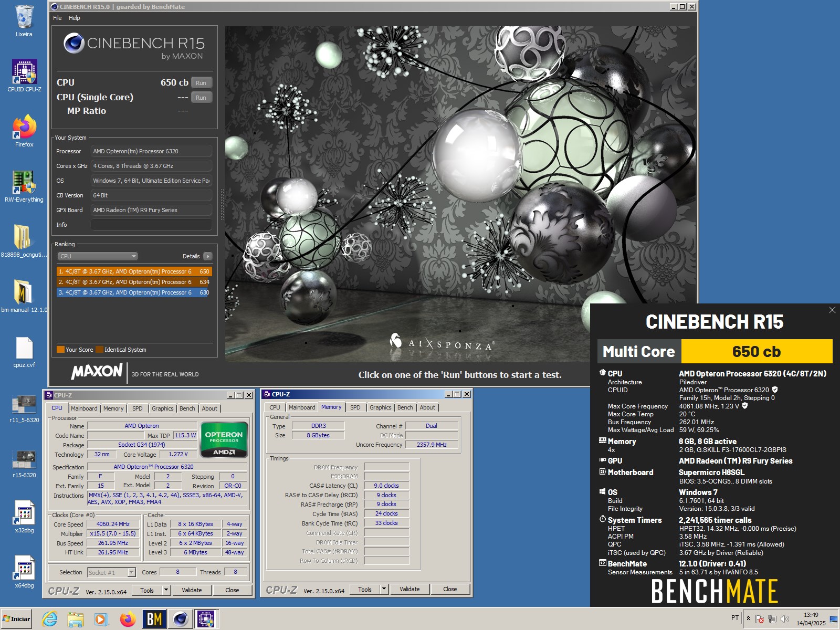Click Close in left CPU-Z window
The height and width of the screenshot is (630, 840).
[232, 590]
